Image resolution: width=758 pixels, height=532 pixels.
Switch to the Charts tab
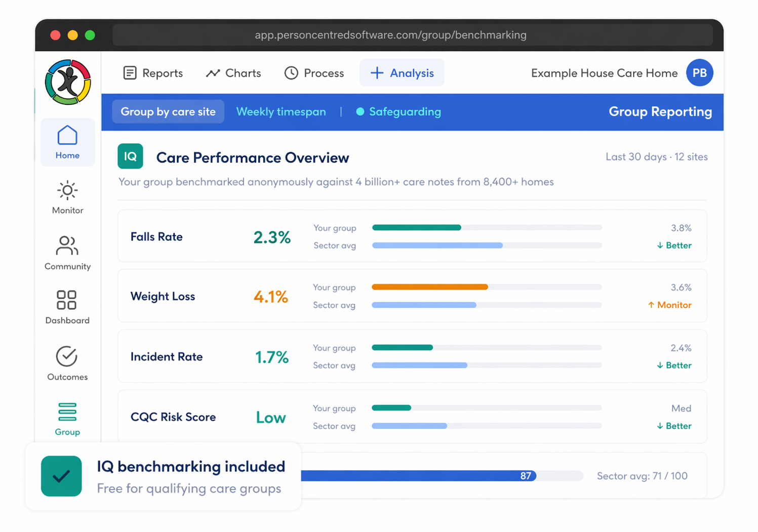233,73
